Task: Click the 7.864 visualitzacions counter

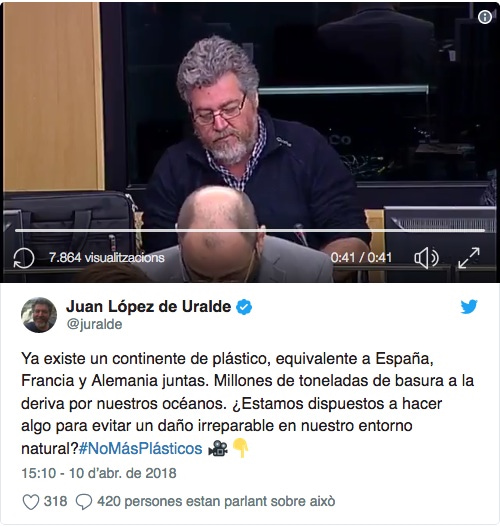Action: 107,258
